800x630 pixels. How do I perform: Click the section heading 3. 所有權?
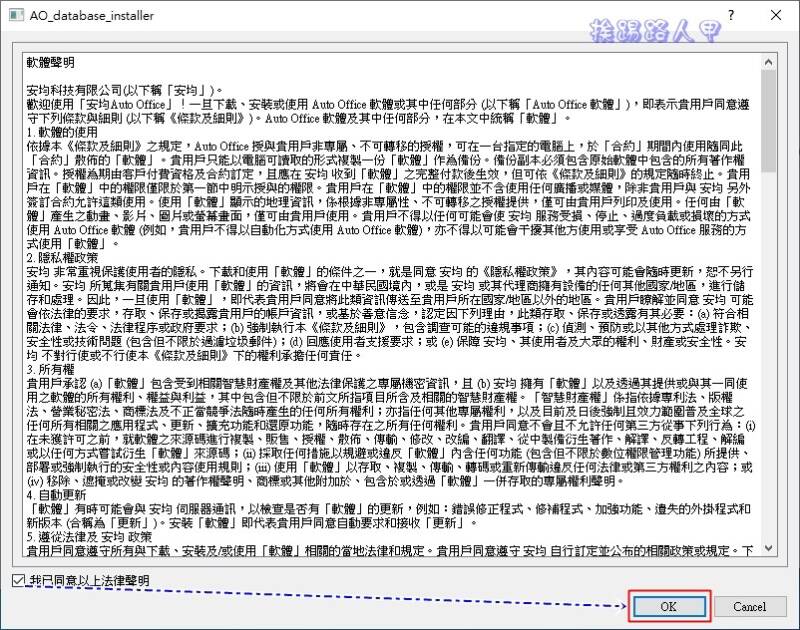click(51, 369)
